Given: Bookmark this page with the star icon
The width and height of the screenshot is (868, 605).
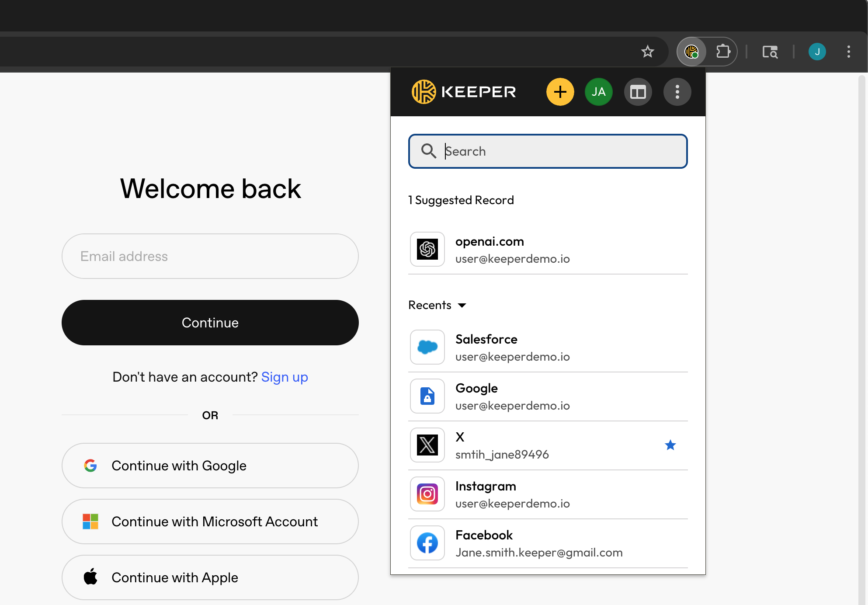Looking at the screenshot, I should (647, 52).
